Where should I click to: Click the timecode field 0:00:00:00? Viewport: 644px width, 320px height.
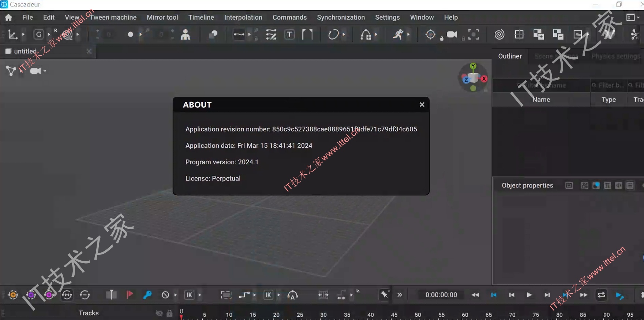(x=441, y=295)
